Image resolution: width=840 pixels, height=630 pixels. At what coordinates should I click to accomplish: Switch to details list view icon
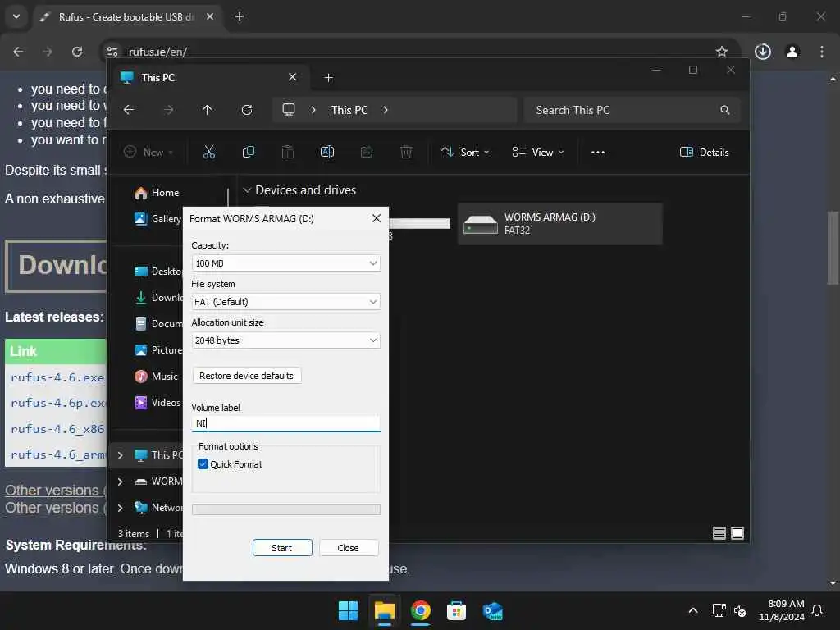tap(719, 533)
